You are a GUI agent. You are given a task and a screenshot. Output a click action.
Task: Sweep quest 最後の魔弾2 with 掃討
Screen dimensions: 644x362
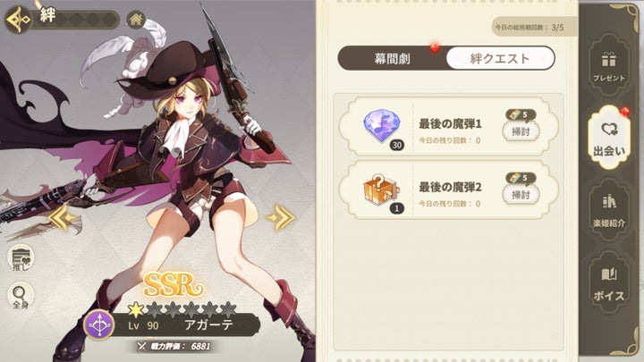coord(521,195)
